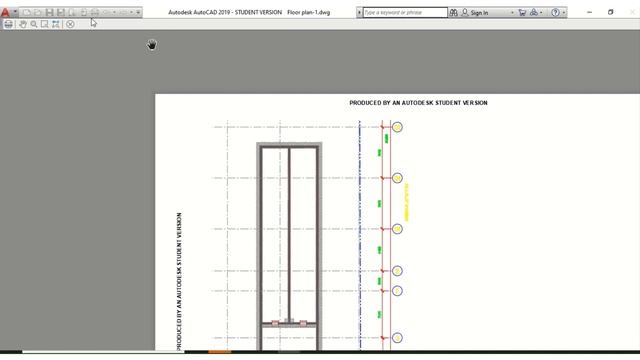
Task: Restore down the AutoCAD window
Action: pyautogui.click(x=611, y=12)
